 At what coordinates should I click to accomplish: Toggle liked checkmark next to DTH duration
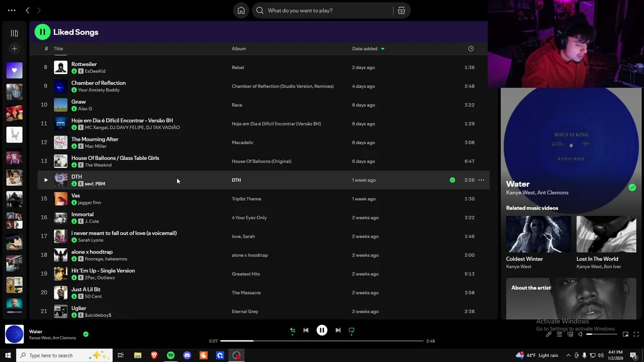tap(452, 180)
